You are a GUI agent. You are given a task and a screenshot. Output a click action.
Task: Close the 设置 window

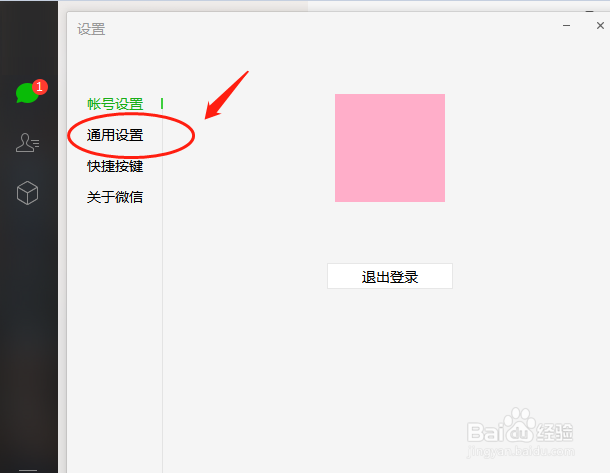coord(600,26)
